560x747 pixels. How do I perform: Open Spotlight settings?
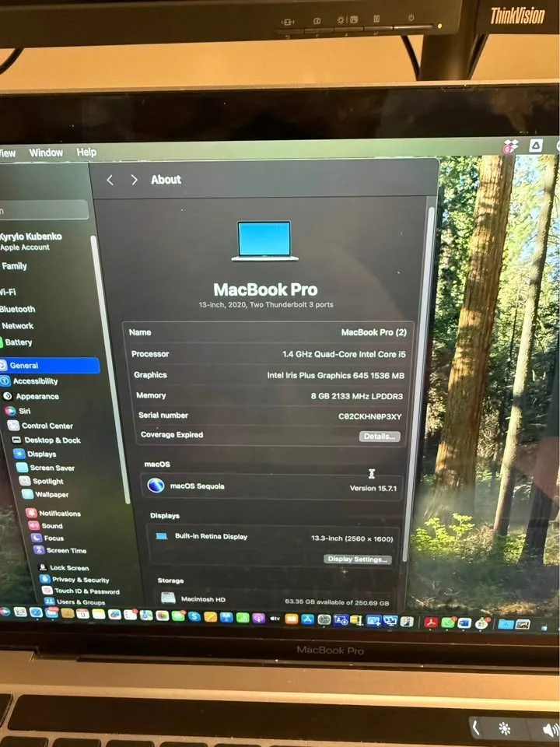coord(41,481)
